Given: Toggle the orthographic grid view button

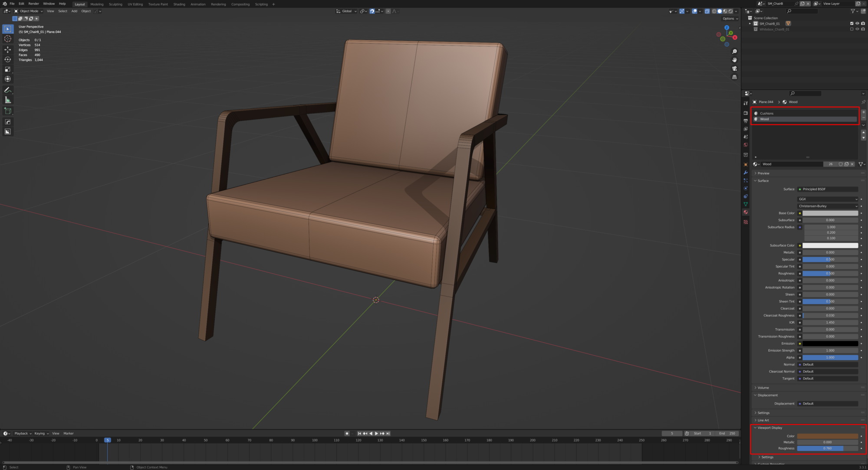Looking at the screenshot, I should (734, 77).
